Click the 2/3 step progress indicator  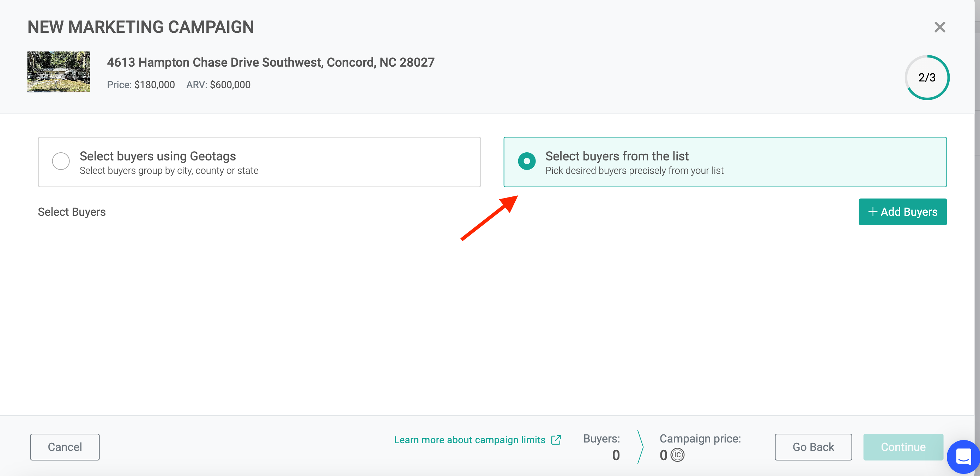[x=927, y=78]
